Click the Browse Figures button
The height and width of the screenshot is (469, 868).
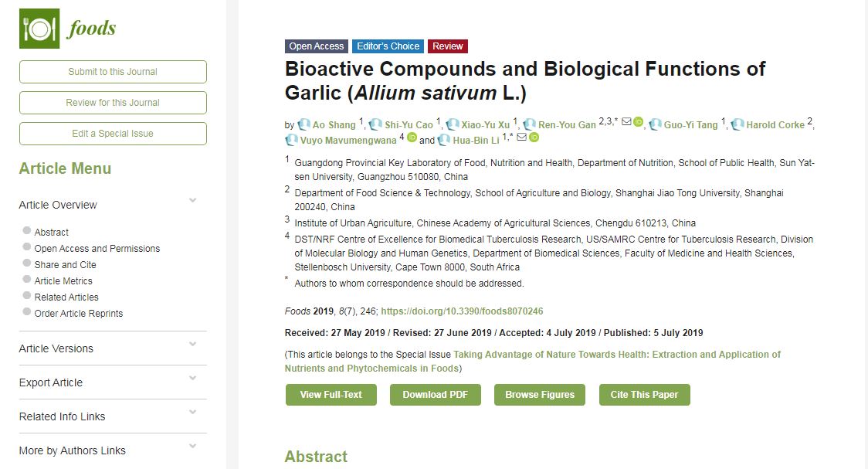click(x=540, y=395)
